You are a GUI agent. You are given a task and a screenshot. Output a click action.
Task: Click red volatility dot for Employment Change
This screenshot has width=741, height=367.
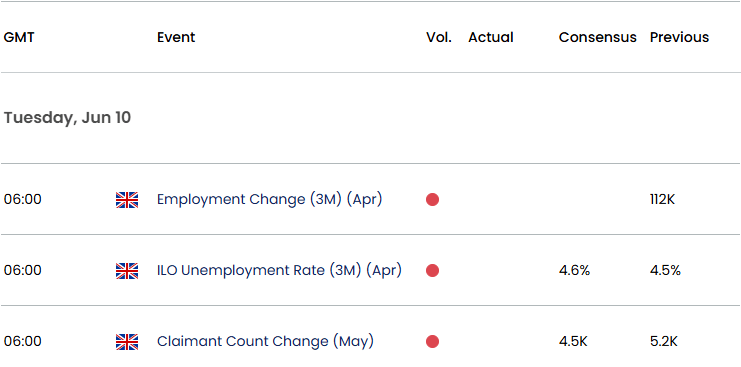point(432,200)
